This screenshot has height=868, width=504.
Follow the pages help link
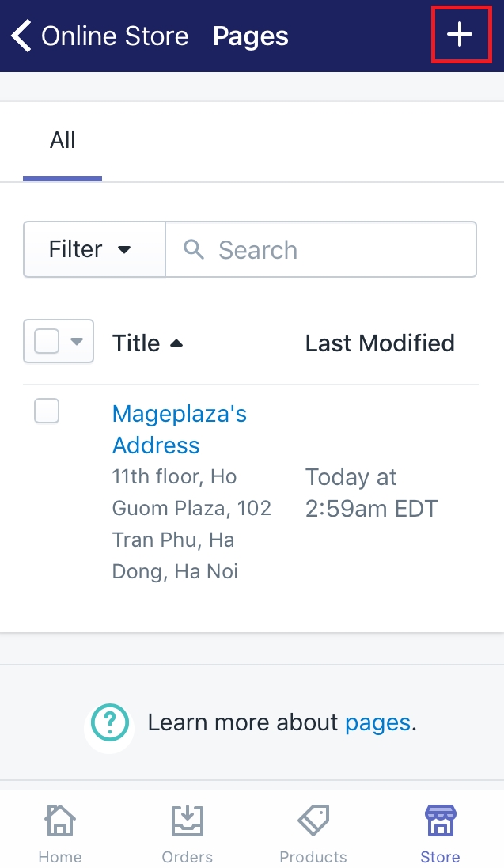[x=377, y=722]
